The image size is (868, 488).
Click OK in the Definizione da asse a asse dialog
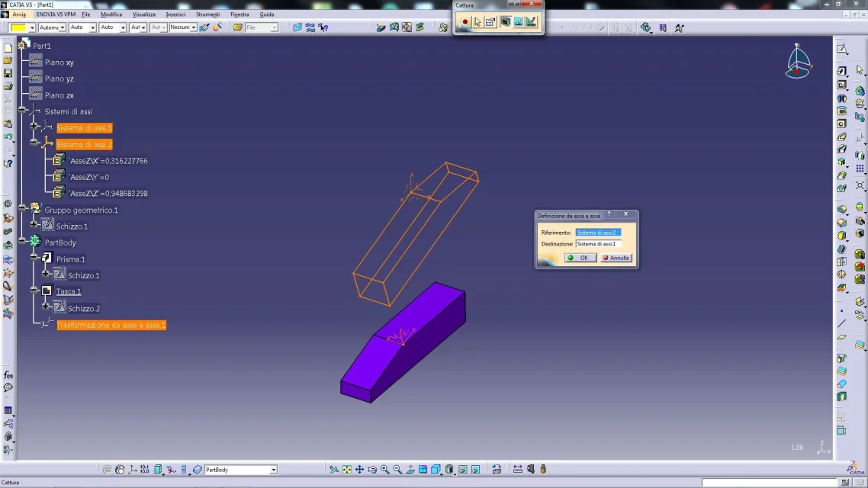click(580, 258)
